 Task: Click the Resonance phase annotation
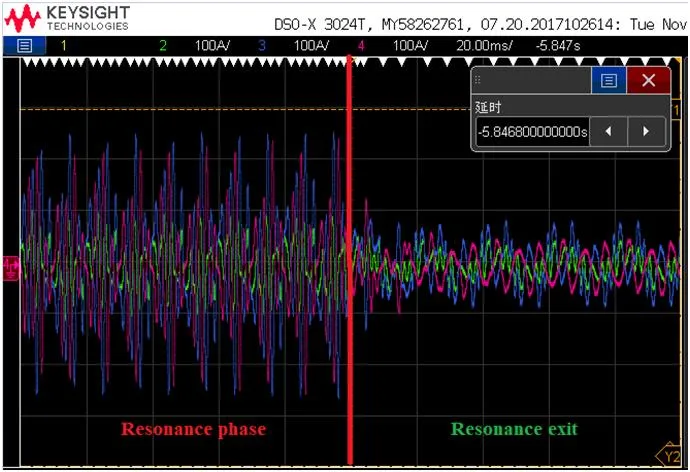point(193,429)
